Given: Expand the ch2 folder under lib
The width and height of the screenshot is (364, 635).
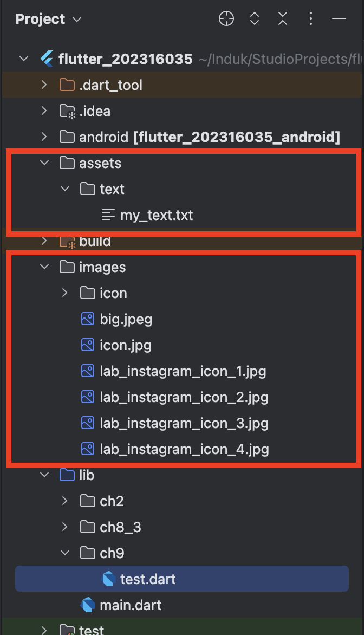Looking at the screenshot, I should [x=64, y=501].
